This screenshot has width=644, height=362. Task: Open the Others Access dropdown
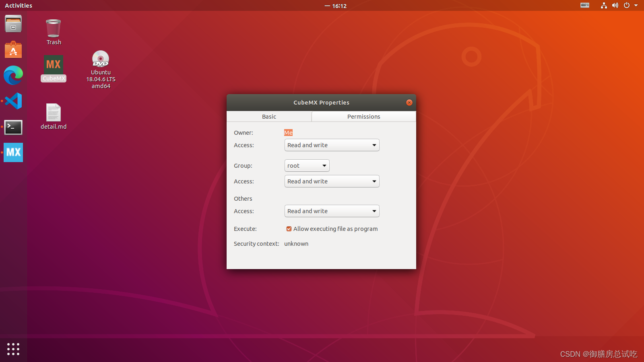332,211
